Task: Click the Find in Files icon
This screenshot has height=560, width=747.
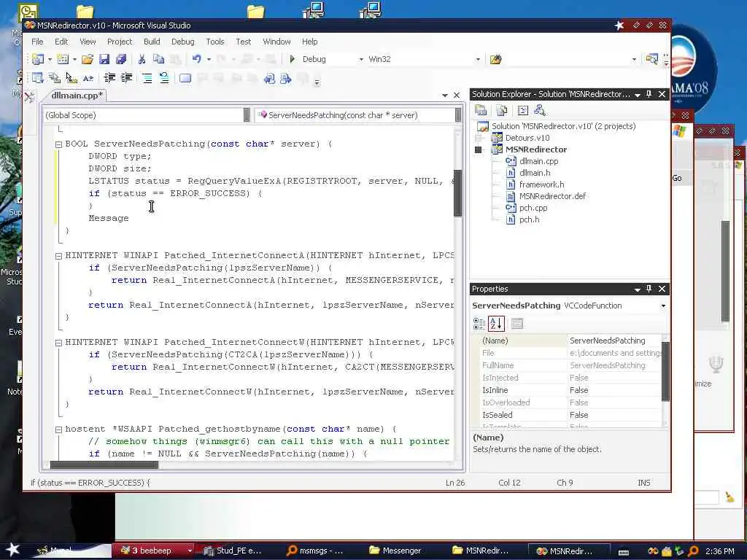Action: point(495,59)
